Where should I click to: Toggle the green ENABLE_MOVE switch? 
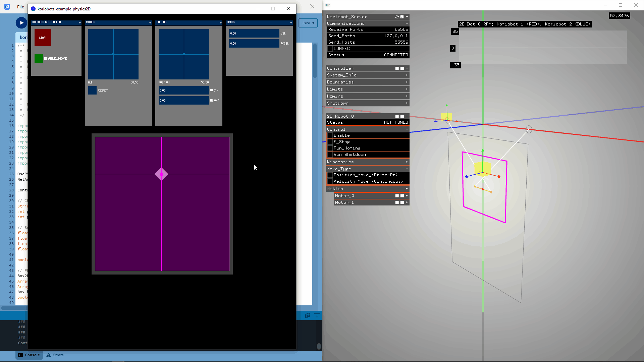39,58
